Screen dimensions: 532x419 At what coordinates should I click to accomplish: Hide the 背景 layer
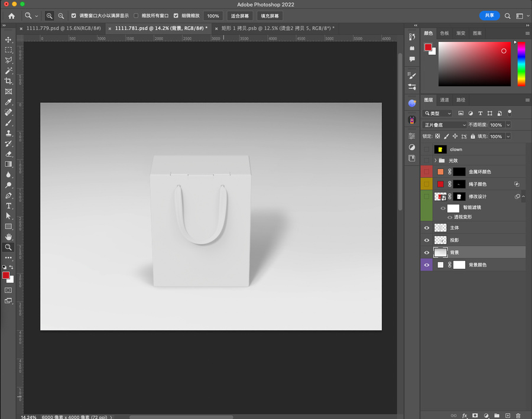click(x=427, y=252)
